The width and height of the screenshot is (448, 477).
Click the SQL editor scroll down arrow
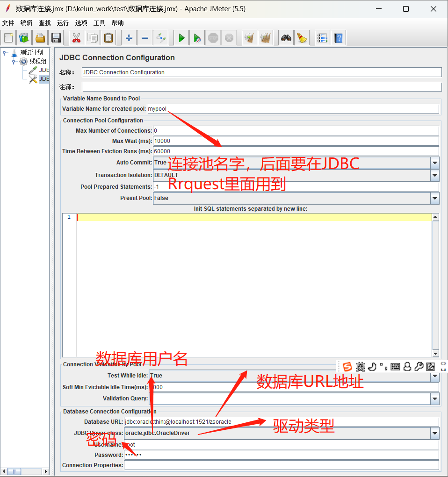point(435,354)
